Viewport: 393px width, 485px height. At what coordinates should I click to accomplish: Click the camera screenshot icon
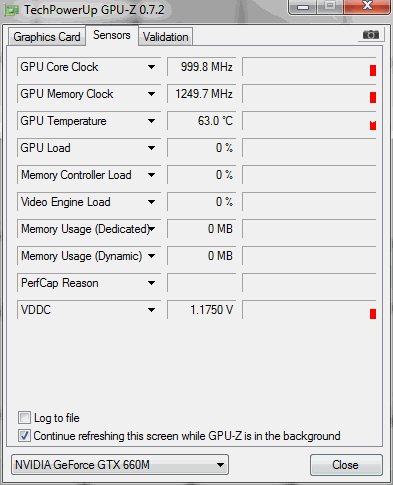click(371, 34)
